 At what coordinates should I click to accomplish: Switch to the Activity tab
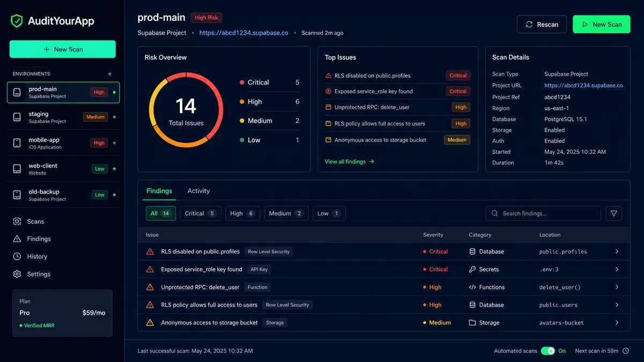click(x=199, y=191)
